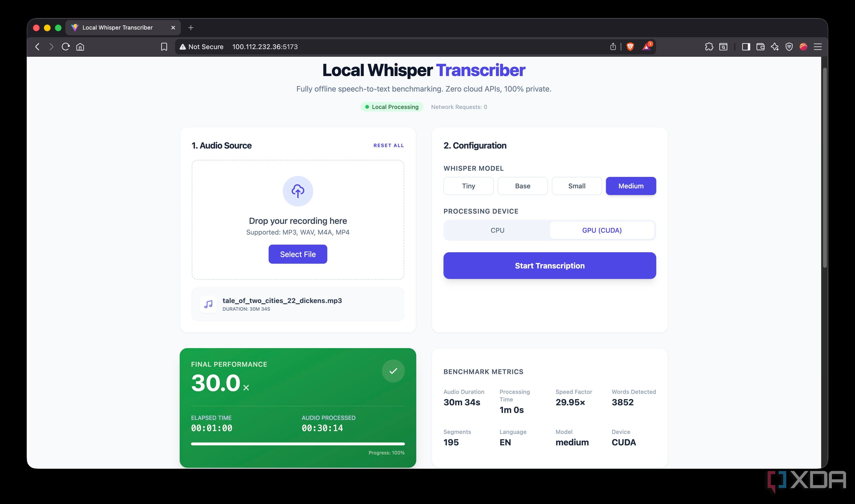Click the browser forward arrow

(x=51, y=47)
